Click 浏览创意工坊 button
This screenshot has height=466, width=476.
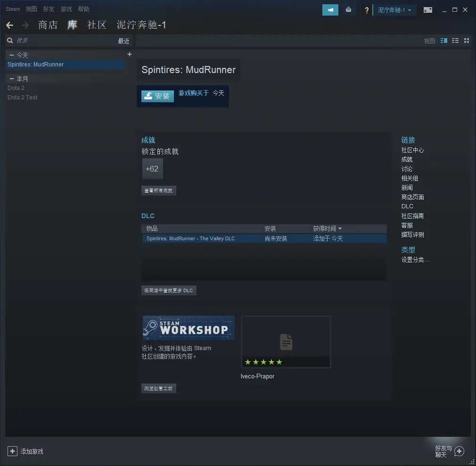click(x=158, y=389)
